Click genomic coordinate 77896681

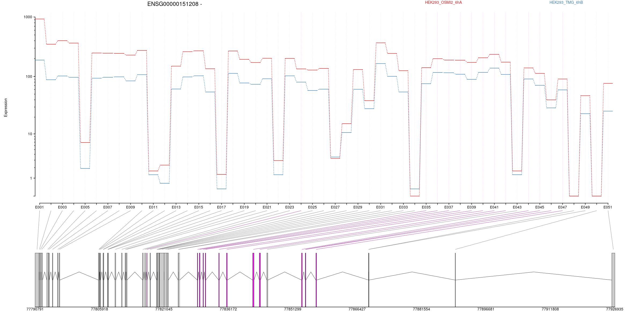tap(486, 309)
